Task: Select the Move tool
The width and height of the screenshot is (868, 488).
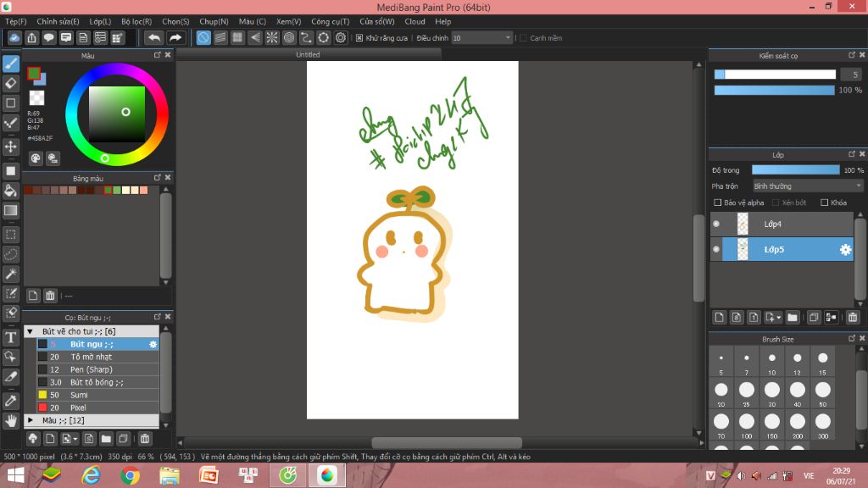Action: coord(10,147)
